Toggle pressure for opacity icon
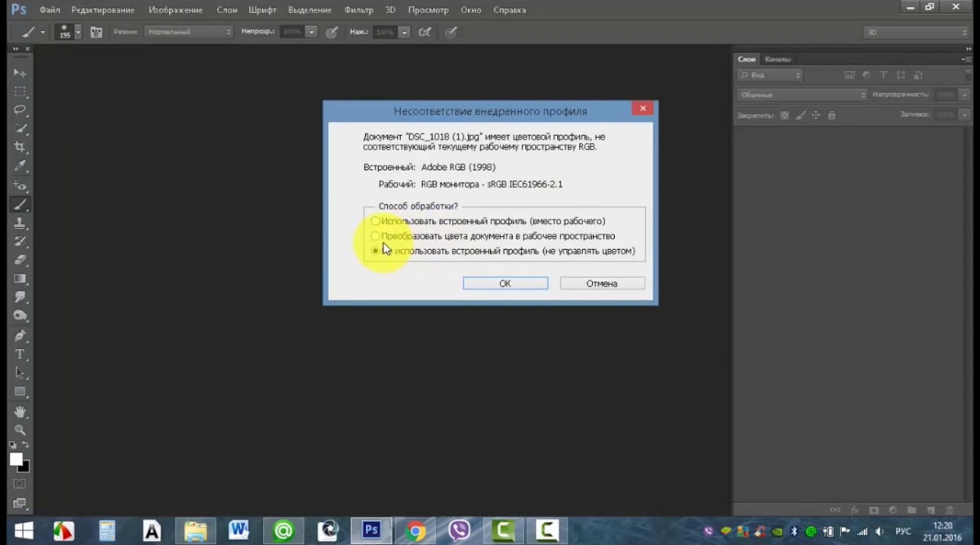This screenshot has width=980, height=545. click(x=332, y=32)
